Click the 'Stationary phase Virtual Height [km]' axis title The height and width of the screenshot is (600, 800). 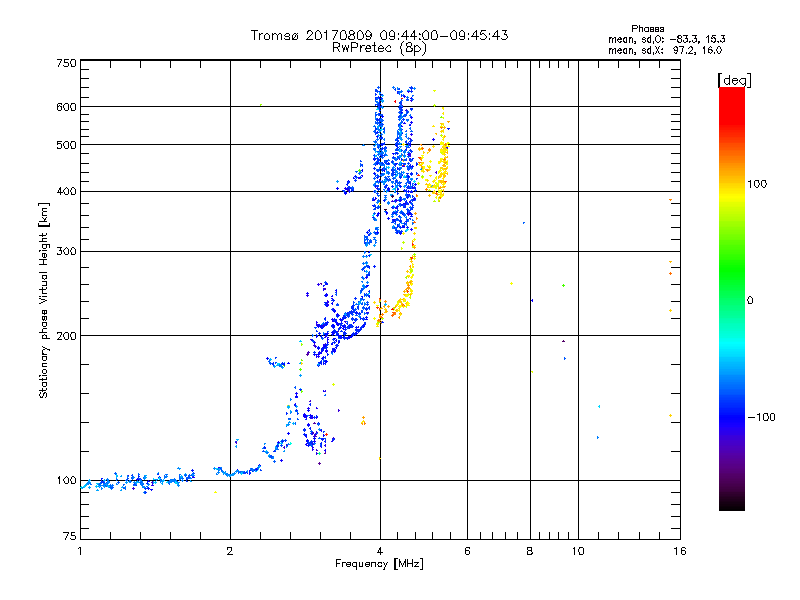[x=44, y=300]
